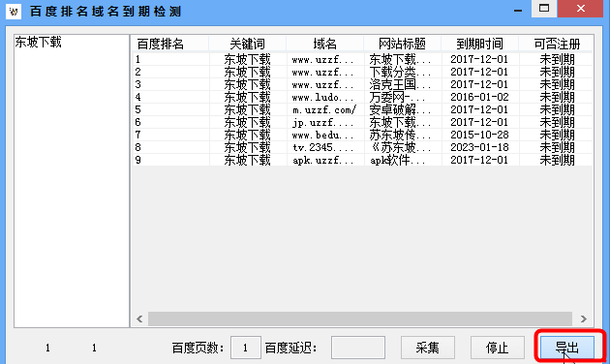Image resolution: width=610 pixels, height=364 pixels.
Task: Click expiry date 2015-10-28
Action: click(x=479, y=135)
